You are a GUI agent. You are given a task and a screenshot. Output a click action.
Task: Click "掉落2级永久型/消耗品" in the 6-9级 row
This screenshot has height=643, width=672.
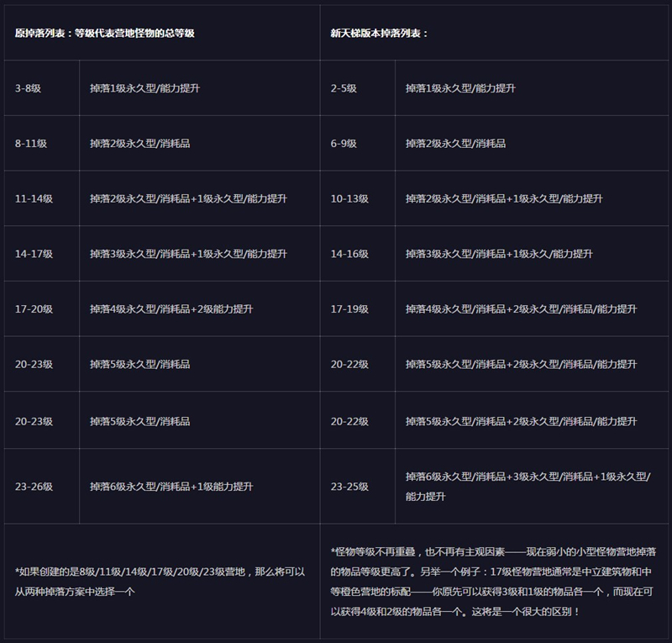tap(455, 144)
